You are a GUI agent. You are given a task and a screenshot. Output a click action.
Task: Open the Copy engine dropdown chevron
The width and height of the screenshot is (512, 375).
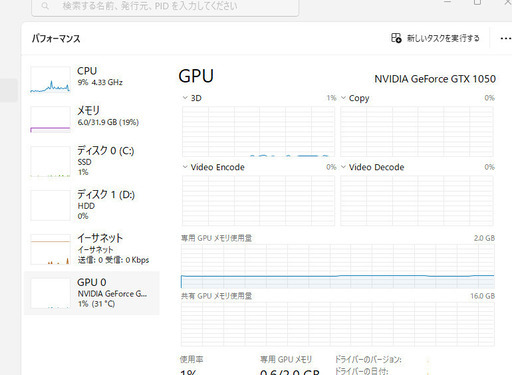[343, 98]
